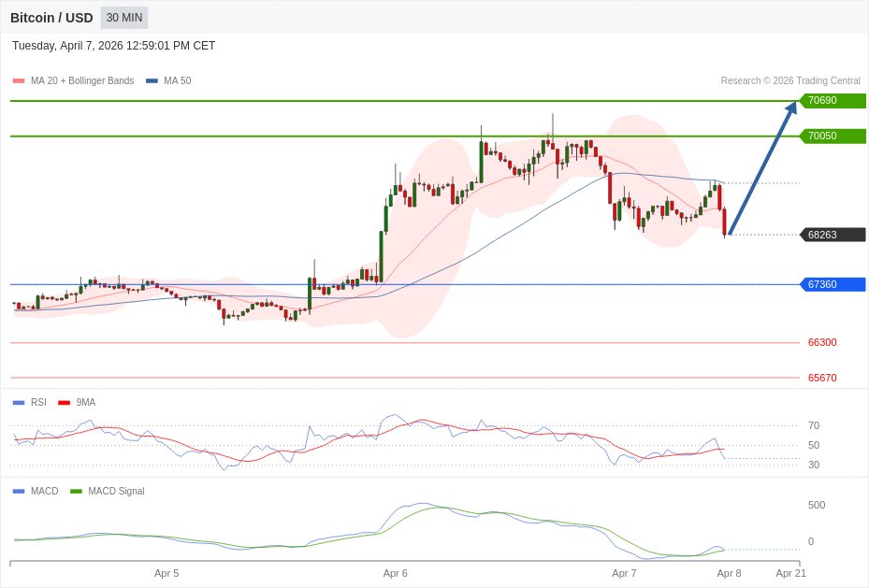Toggle the blue MACD legend marker
The height and width of the screenshot is (588, 869).
[19, 492]
